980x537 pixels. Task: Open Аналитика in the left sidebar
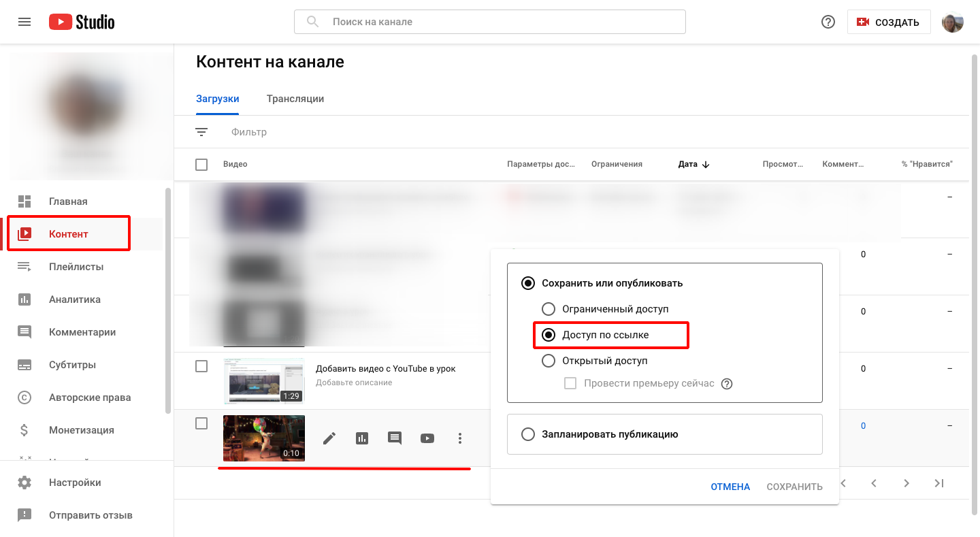click(x=75, y=299)
